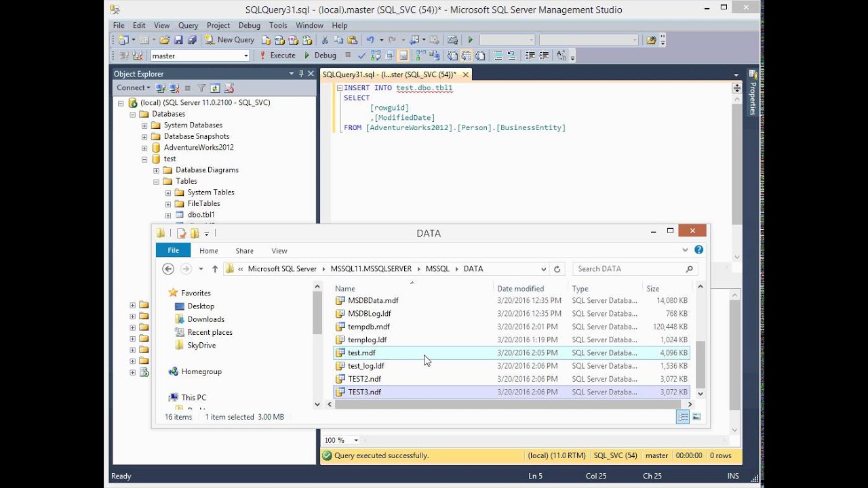The image size is (868, 488).
Task: Click the Up arrow in DATA window
Action: point(215,269)
